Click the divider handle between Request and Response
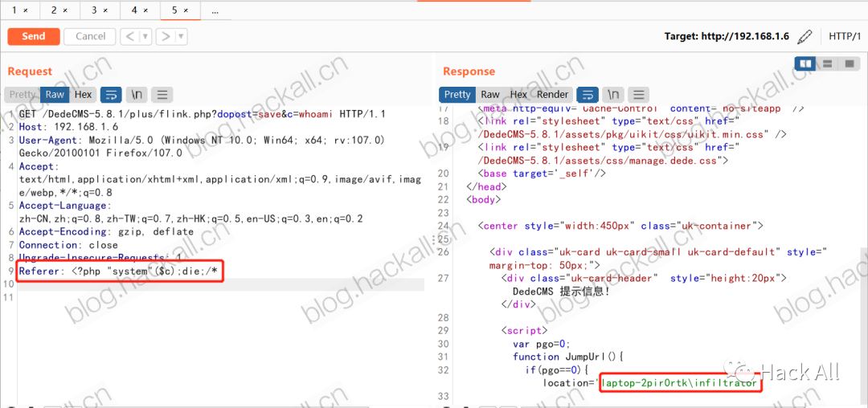868x408 pixels. [433, 239]
